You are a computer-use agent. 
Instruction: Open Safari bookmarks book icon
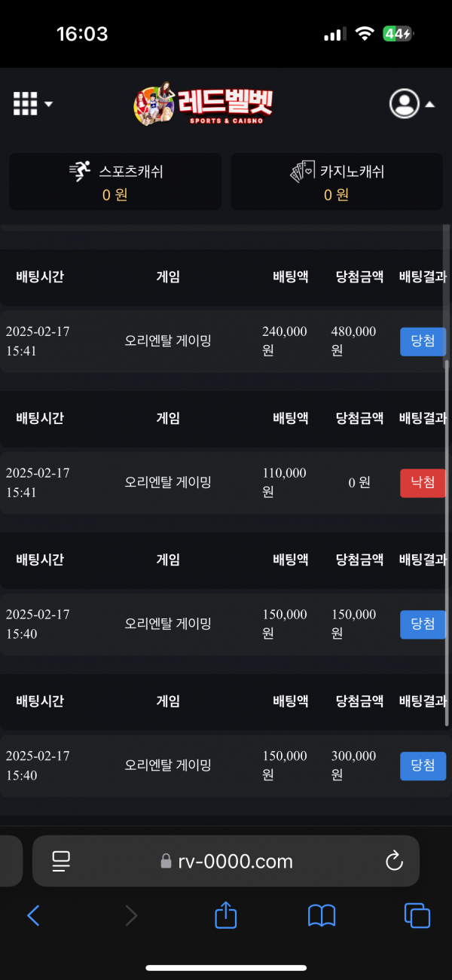tap(322, 915)
